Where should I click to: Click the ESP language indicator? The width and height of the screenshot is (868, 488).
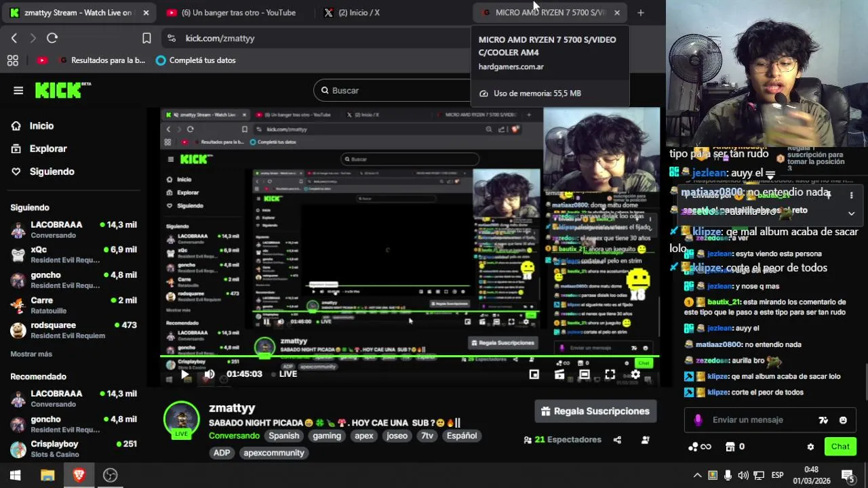(777, 475)
